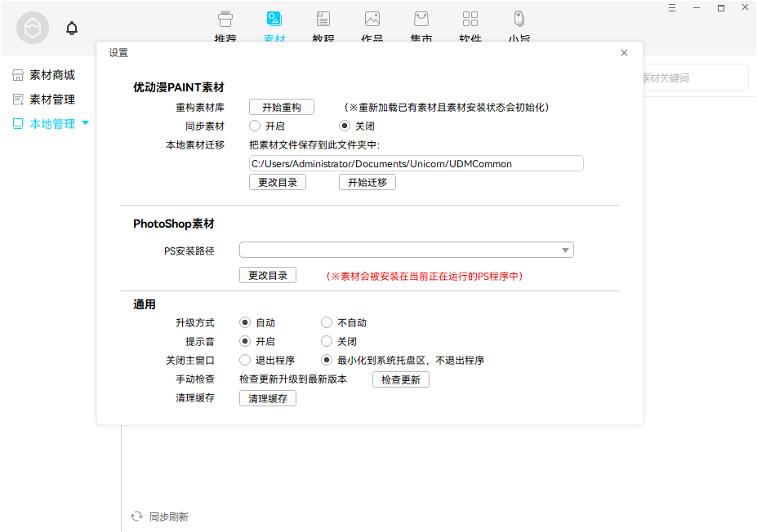Select 不自动 for upgrade mode
The image size is (757, 532).
click(327, 322)
